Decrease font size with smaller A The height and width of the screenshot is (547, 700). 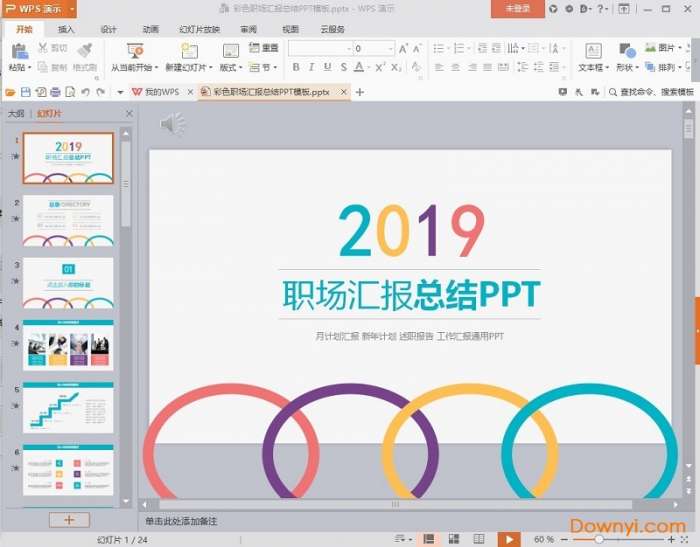click(x=417, y=48)
